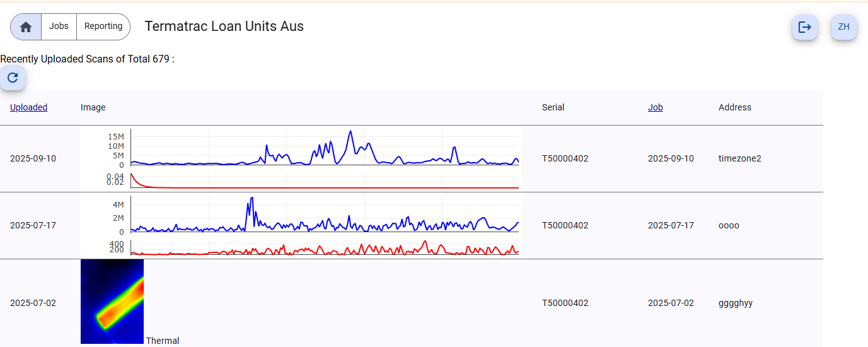The width and height of the screenshot is (868, 347).
Task: Click the Image column header
Action: click(x=93, y=107)
